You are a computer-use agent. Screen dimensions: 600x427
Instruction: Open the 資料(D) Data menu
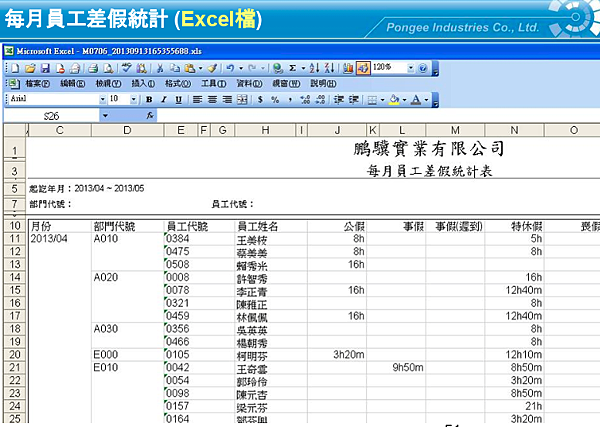coord(249,83)
